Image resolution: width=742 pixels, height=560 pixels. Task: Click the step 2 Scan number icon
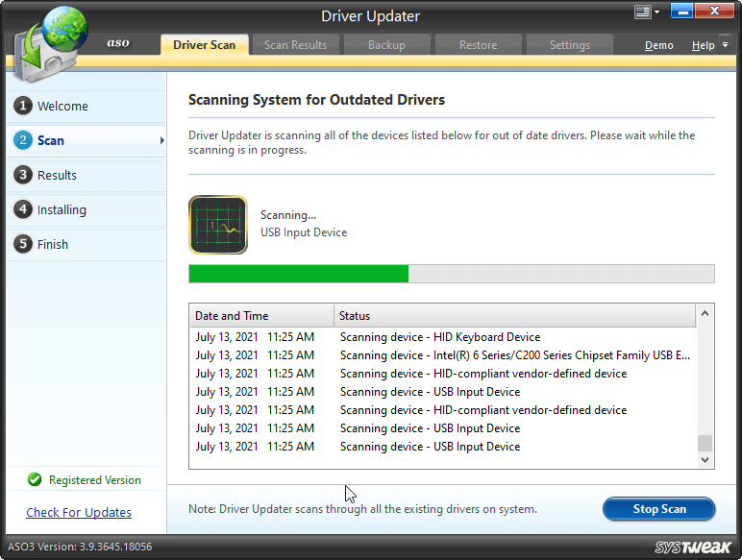(x=22, y=141)
